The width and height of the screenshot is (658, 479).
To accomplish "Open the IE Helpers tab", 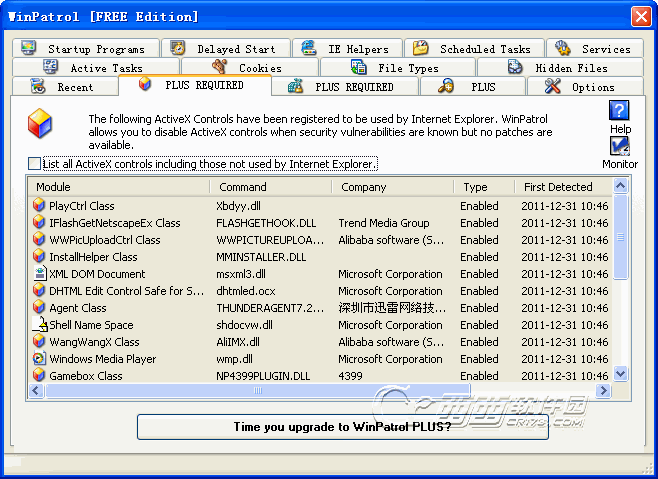I will coord(347,48).
